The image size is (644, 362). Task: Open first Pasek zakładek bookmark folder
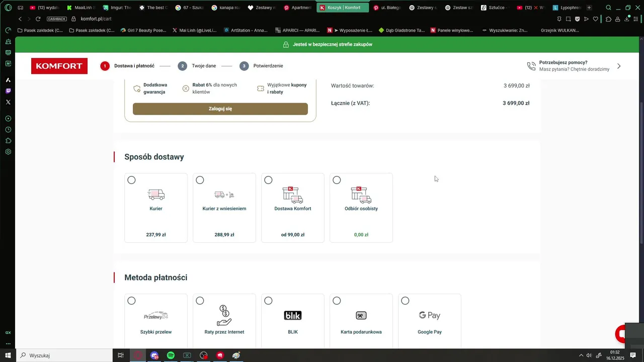(40, 30)
